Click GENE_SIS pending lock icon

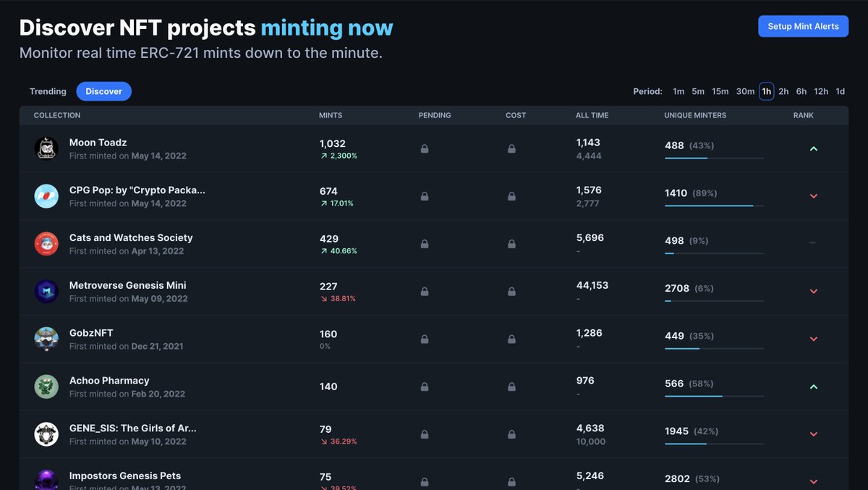click(x=425, y=434)
